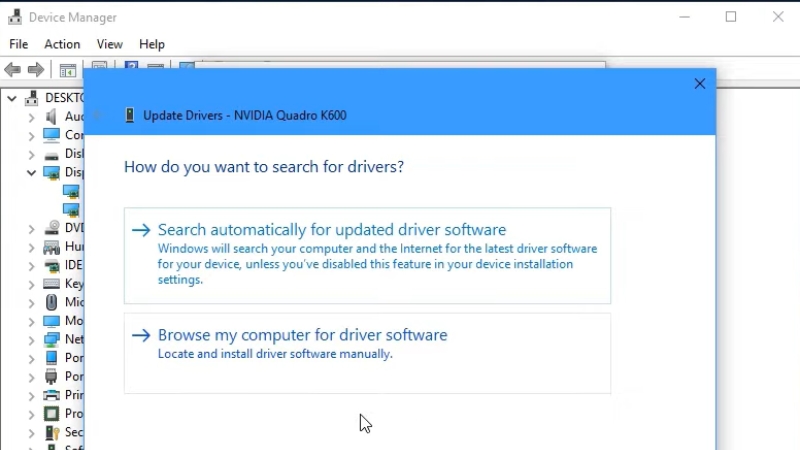Open the Help menu

[152, 44]
